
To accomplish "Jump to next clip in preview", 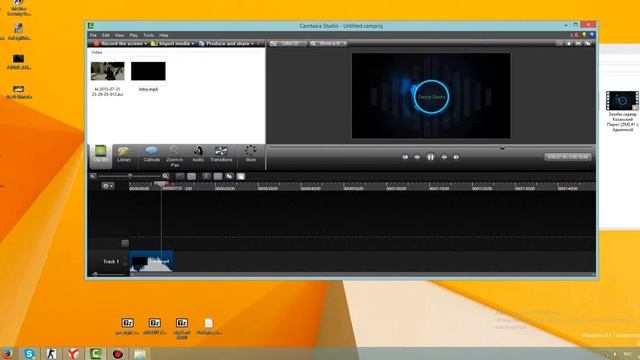I will pos(456,157).
